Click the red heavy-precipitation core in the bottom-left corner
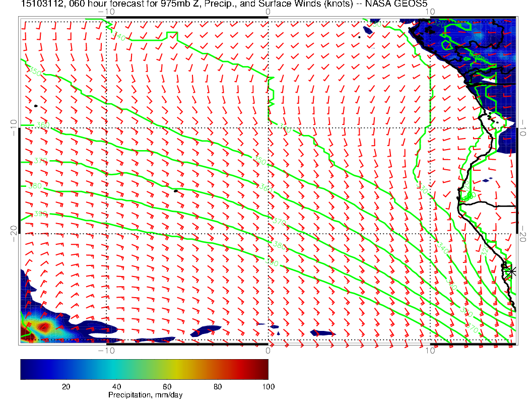The image size is (532, 411). [44, 327]
